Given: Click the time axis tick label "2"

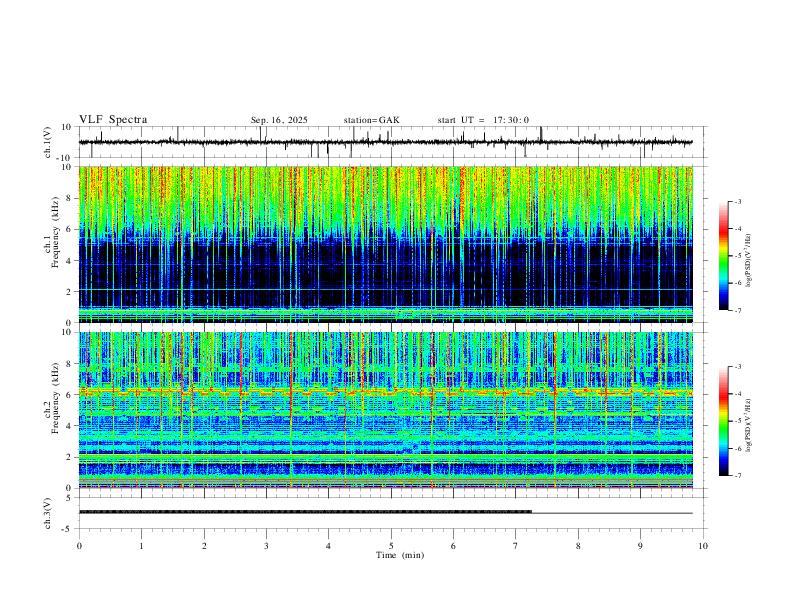Looking at the screenshot, I should click(204, 546).
